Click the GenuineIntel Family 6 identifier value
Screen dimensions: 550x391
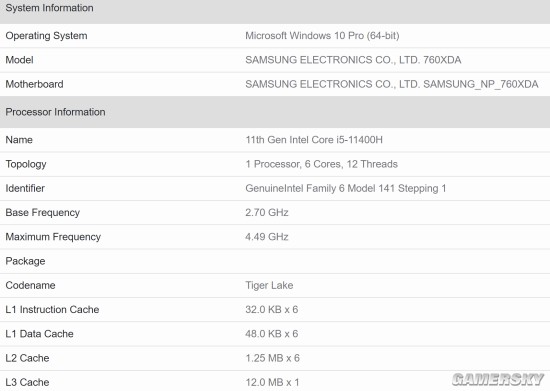(x=346, y=189)
